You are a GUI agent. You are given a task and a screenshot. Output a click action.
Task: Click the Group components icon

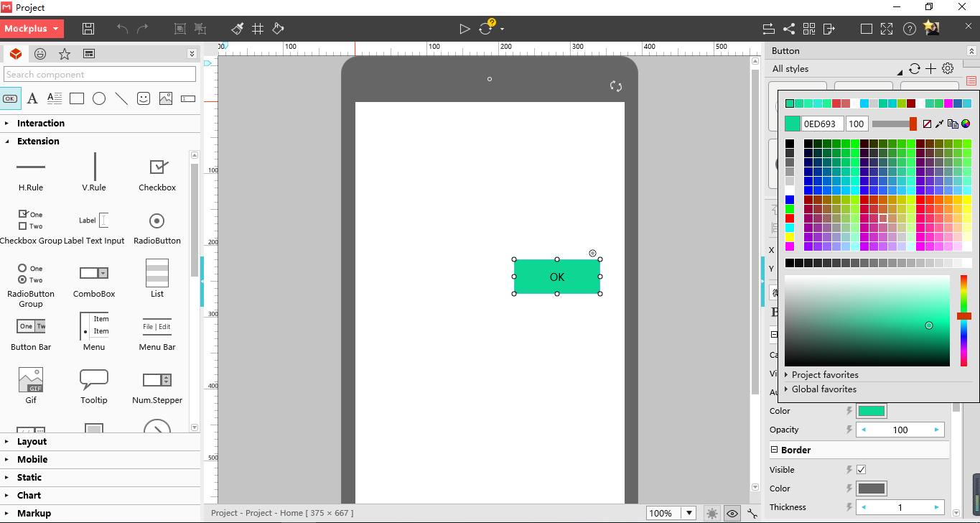click(180, 29)
